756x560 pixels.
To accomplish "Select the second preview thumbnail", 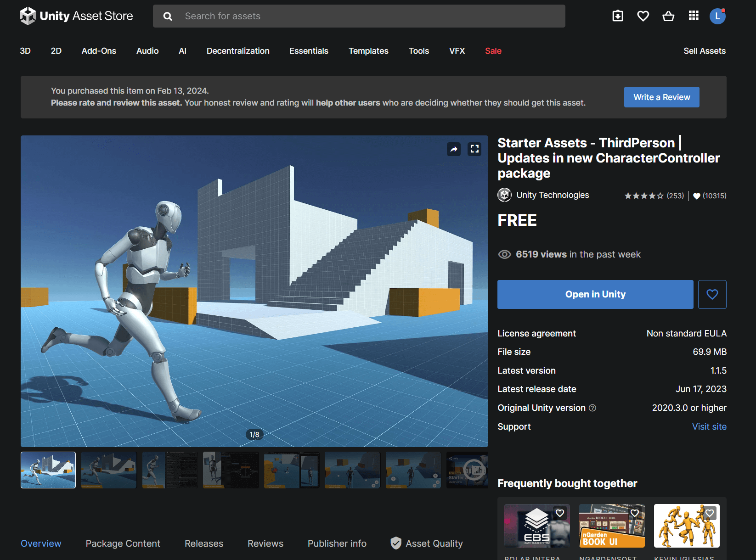I will point(109,470).
